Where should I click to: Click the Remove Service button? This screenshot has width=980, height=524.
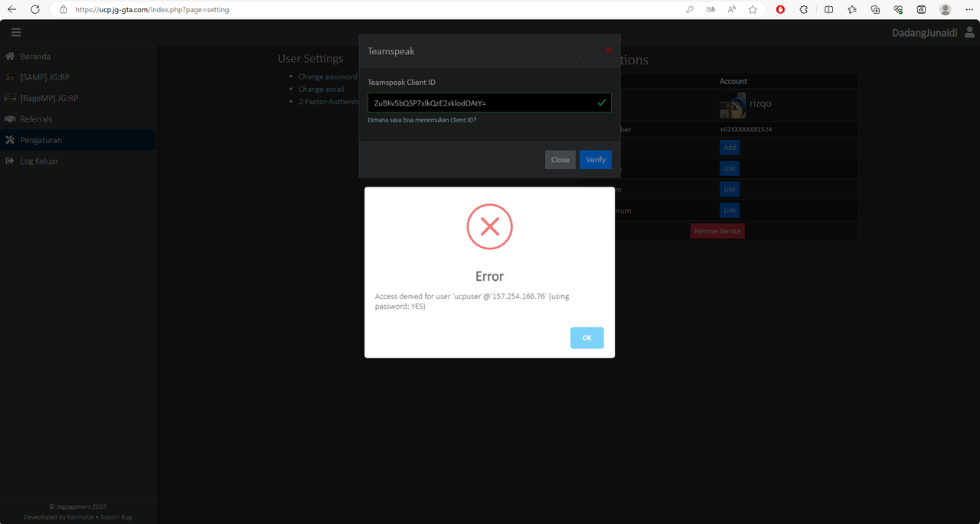click(717, 231)
